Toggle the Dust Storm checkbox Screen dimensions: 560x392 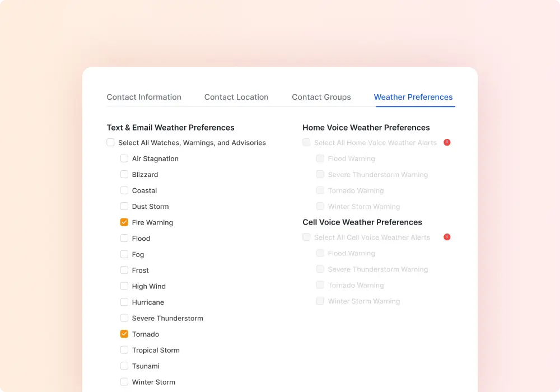124,206
